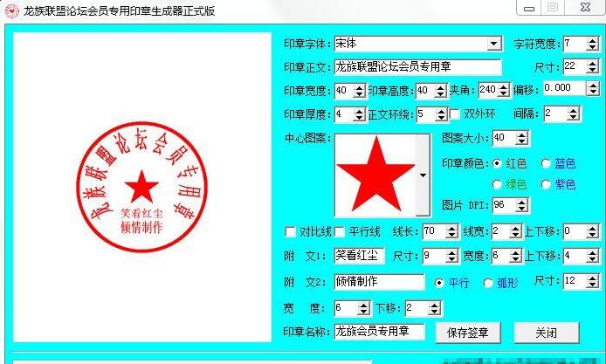
Task: Adjust the 图片 DPI spinner
Action: coord(522,205)
